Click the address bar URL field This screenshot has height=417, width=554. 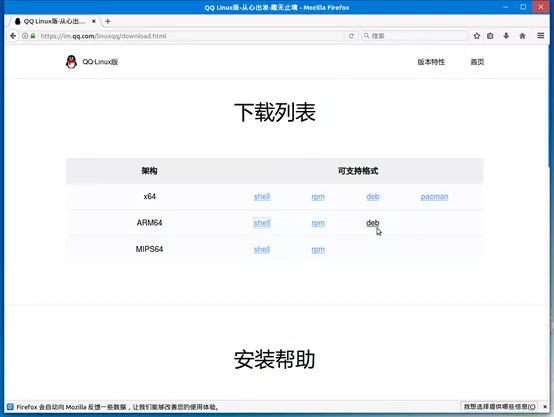pyautogui.click(x=191, y=36)
